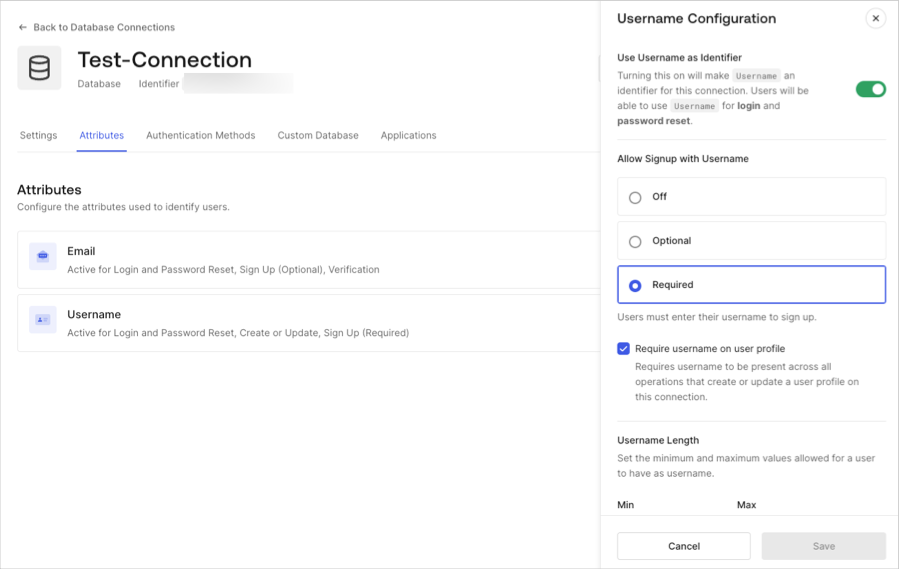
Task: Open the Email attribute row
Action: pos(308,260)
